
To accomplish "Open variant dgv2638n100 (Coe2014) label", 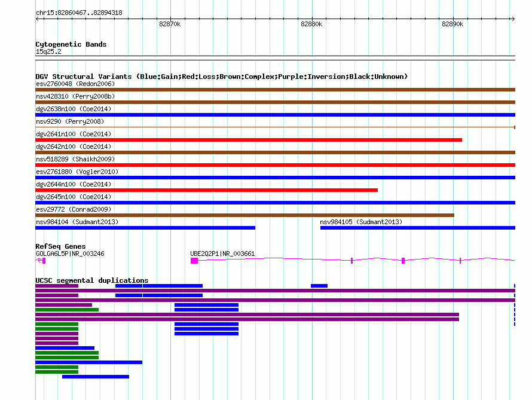I will [74, 109].
